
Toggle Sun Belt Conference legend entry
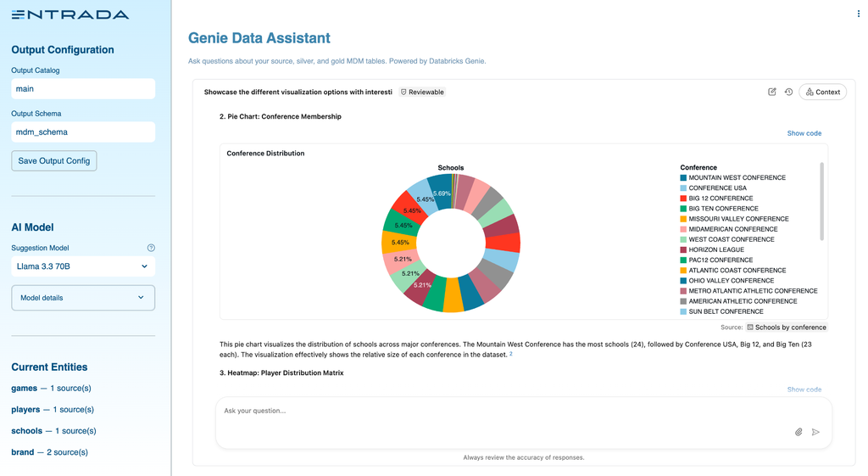[722, 312]
